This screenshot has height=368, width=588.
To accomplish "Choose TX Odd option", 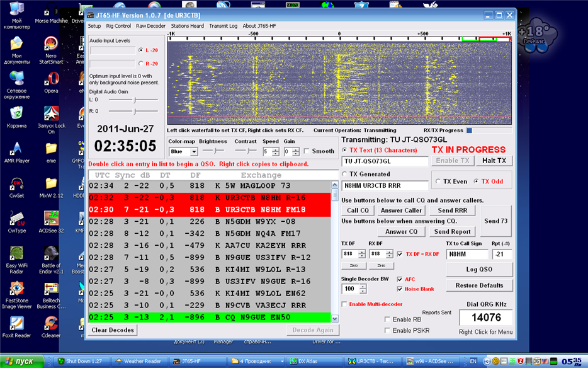I will click(476, 181).
